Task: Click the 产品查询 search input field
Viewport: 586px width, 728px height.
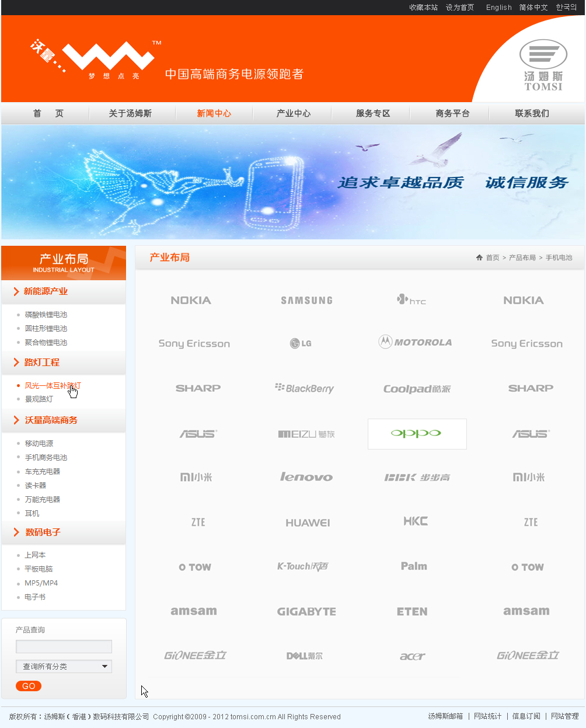Action: point(64,646)
